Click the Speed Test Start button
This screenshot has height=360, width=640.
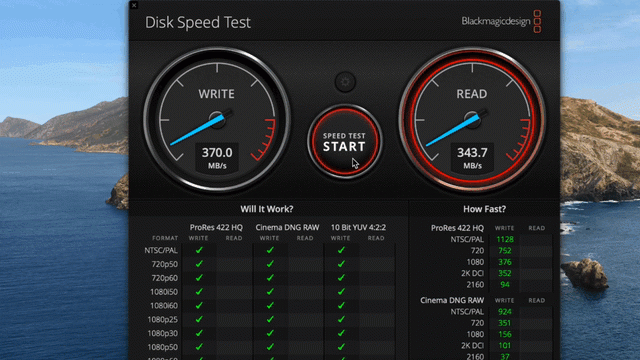[x=344, y=142]
